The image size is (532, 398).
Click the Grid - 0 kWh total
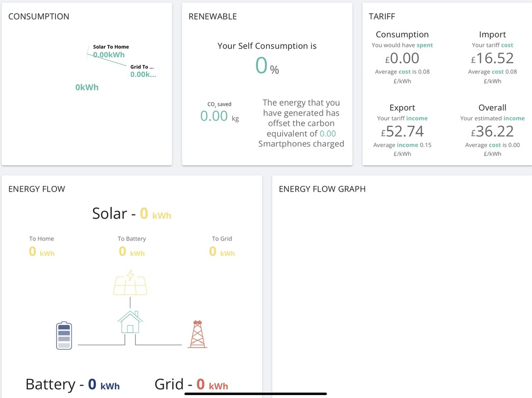coord(191,384)
